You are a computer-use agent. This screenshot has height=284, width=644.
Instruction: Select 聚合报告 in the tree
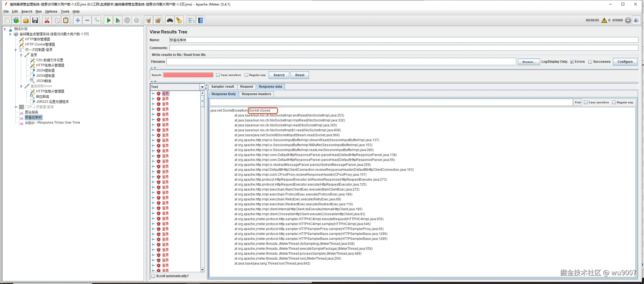tap(32, 112)
